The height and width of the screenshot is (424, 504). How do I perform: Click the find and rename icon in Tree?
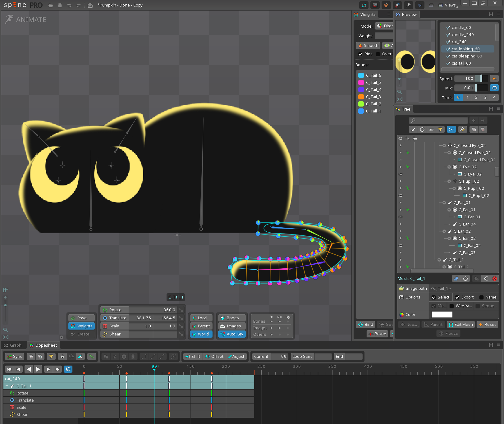tap(462, 130)
